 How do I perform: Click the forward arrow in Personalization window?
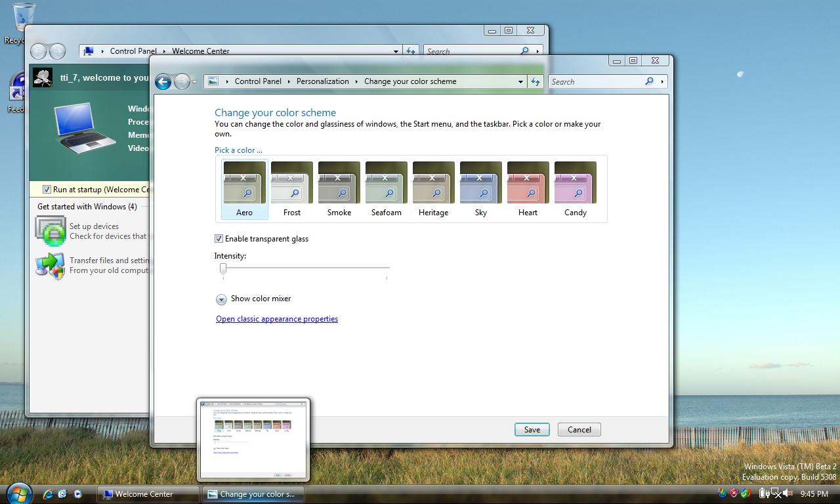182,81
